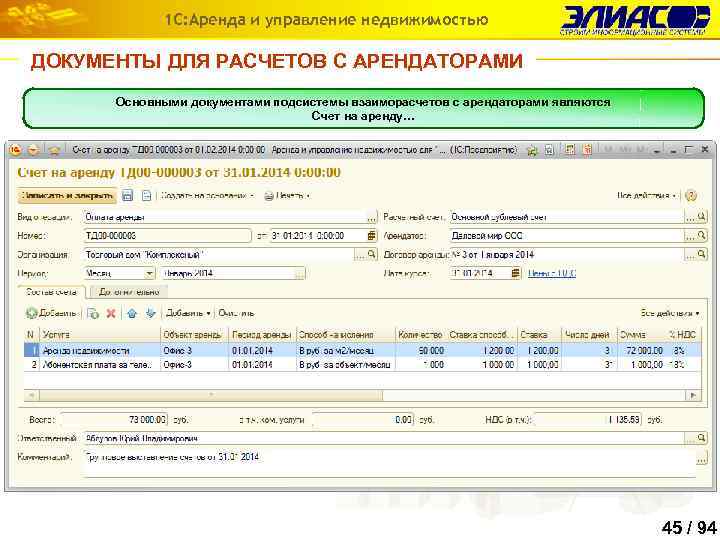Click the Ответственный name field

(384, 438)
